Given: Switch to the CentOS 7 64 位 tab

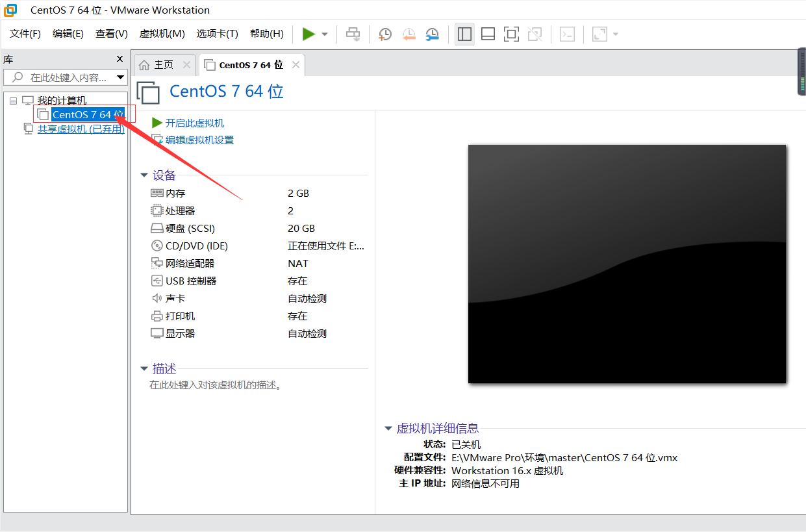Looking at the screenshot, I should coord(251,65).
